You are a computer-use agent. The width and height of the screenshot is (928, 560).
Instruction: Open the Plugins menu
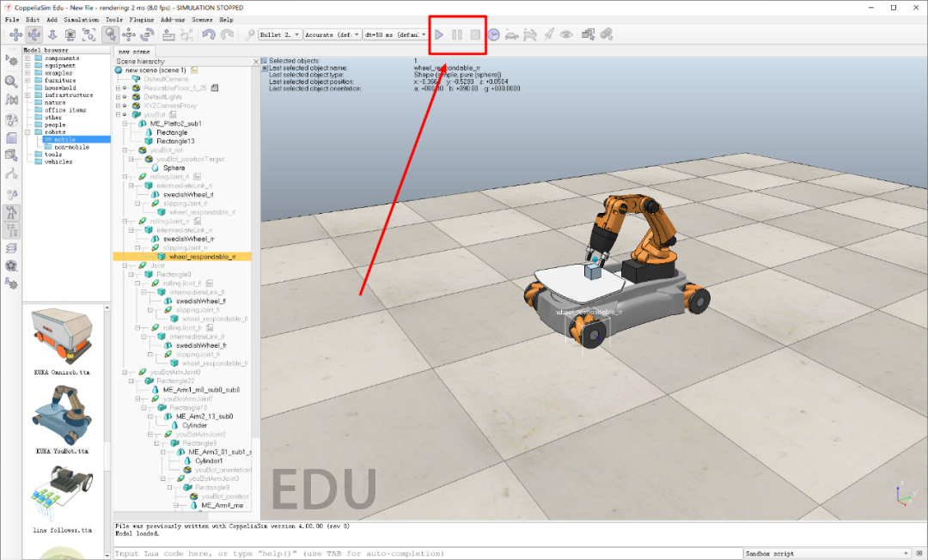point(141,19)
